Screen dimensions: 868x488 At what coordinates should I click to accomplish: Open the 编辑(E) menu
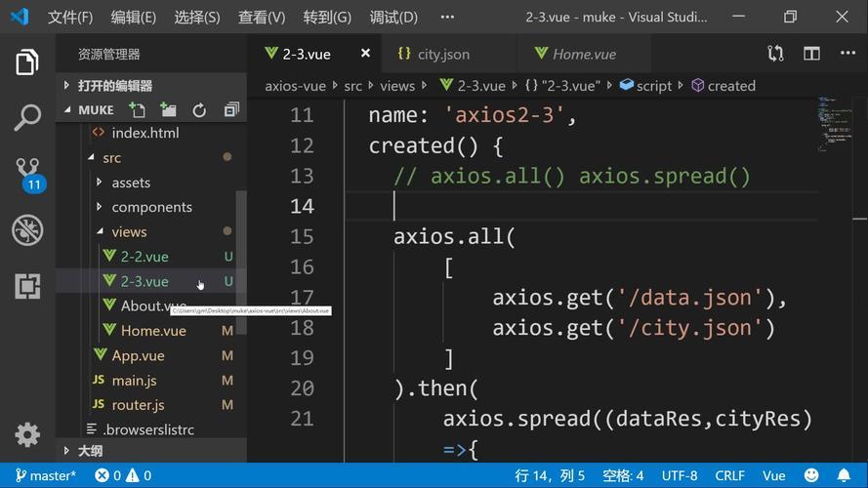pyautogui.click(x=134, y=18)
